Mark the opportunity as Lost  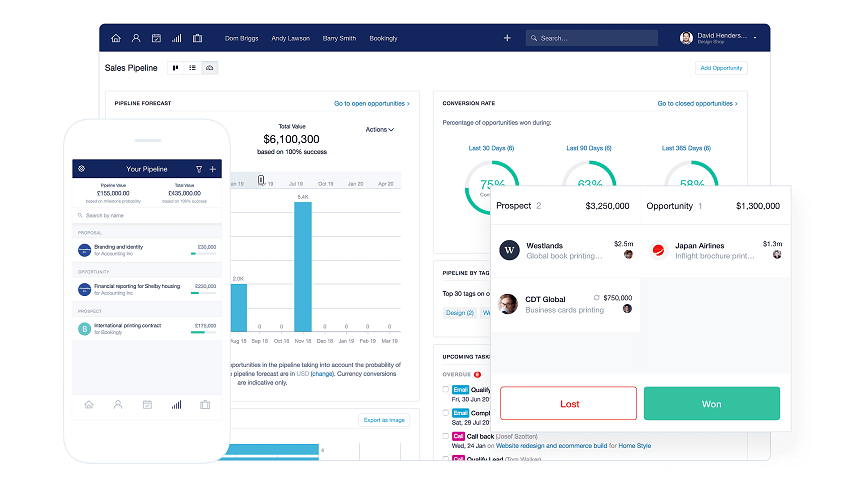coord(568,404)
